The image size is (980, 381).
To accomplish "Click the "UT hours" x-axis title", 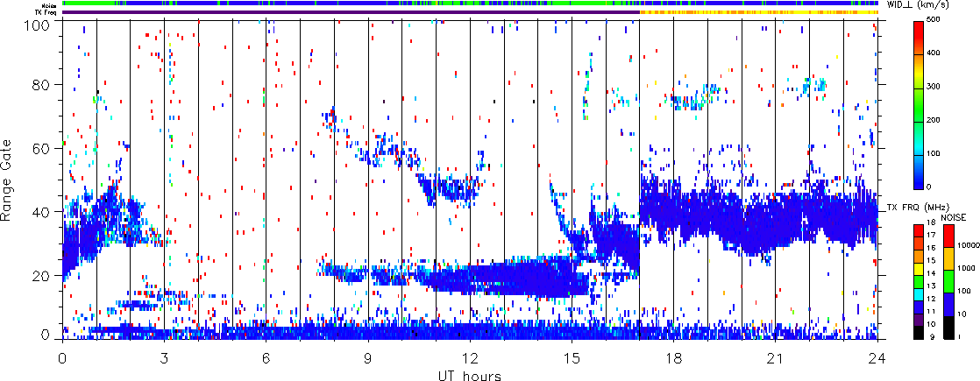I will (x=470, y=376).
